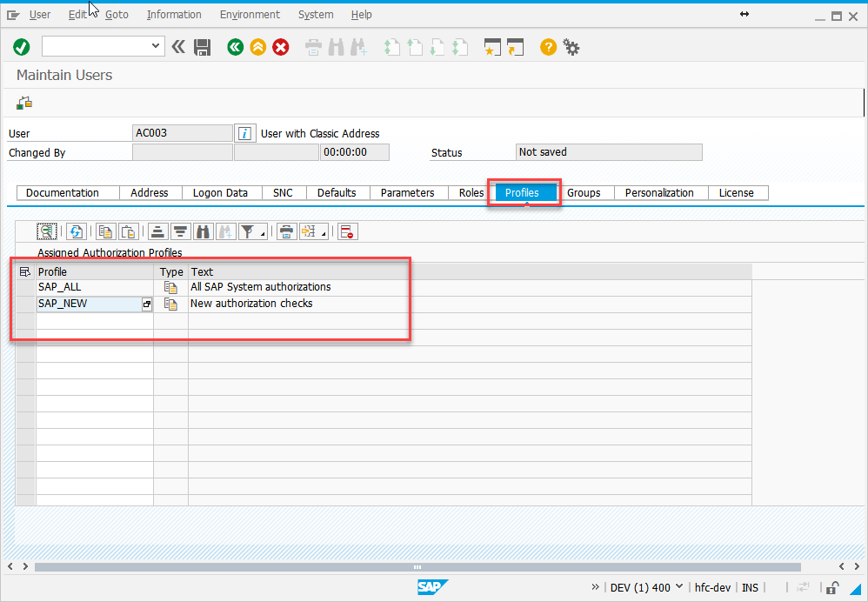Viewport: 868px width, 602px height.
Task: Click the Refresh icon in the profiles toolbar
Action: (77, 231)
